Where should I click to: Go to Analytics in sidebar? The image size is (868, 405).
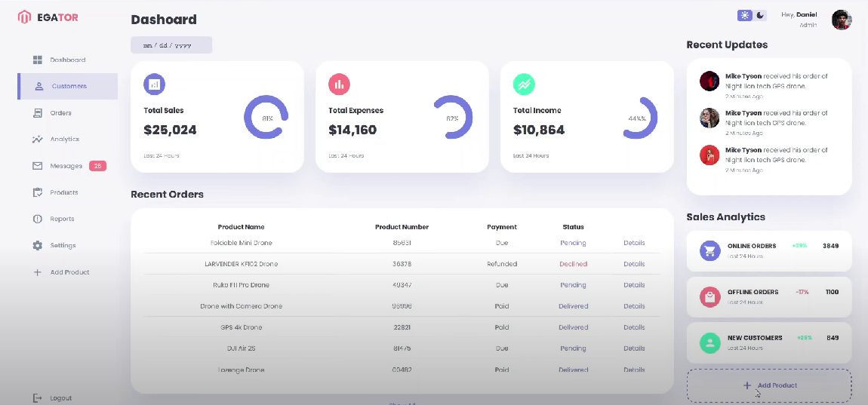pos(67,140)
